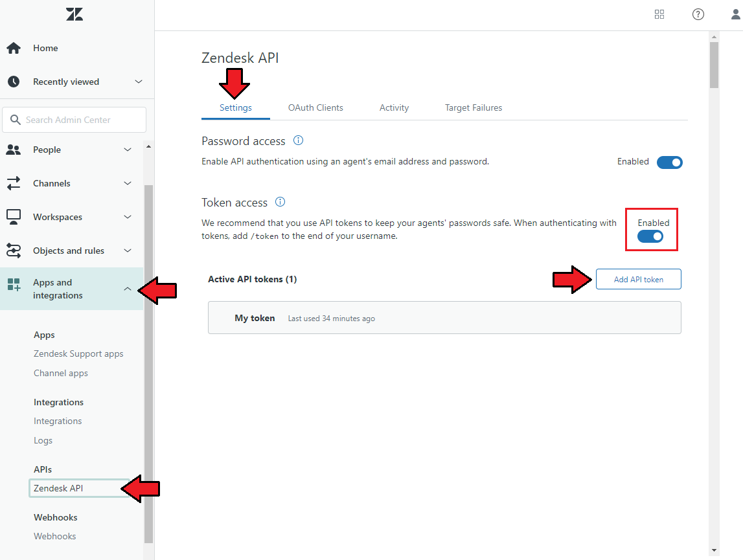Open the Zendesk products grid icon
The height and width of the screenshot is (560, 743).
click(659, 14)
